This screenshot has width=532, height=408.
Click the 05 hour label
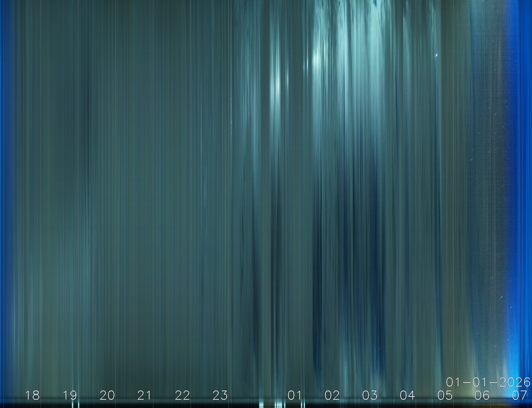pyautogui.click(x=445, y=395)
